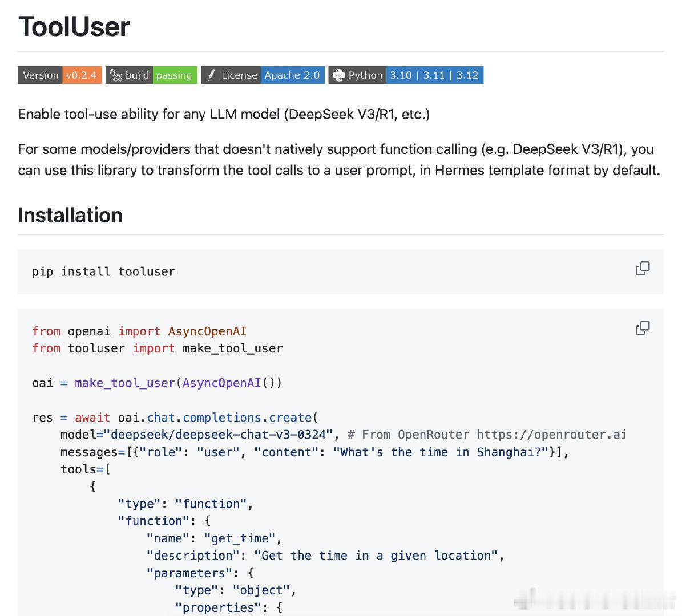The height and width of the screenshot is (616, 682).
Task: Click the '"name": "get_time",' code line
Action: pos(215,538)
